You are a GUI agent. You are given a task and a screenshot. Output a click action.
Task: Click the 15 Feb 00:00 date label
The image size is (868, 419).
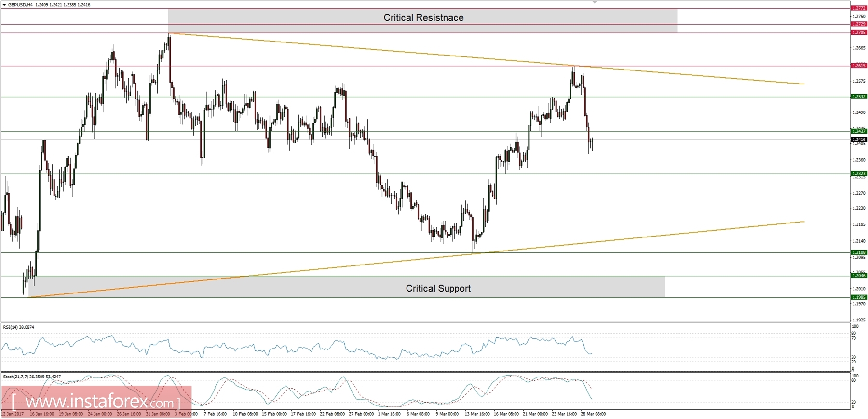(x=274, y=414)
